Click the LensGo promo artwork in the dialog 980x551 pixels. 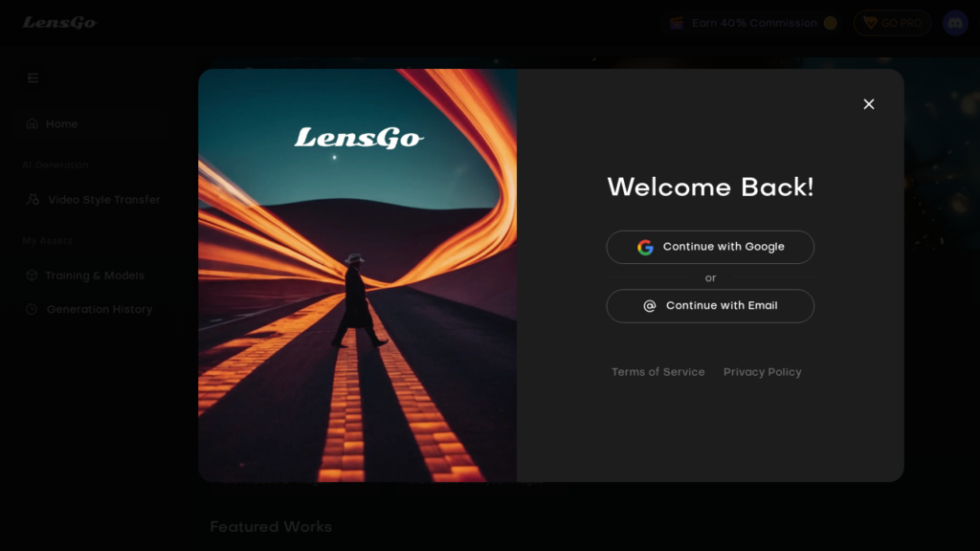pyautogui.click(x=357, y=275)
